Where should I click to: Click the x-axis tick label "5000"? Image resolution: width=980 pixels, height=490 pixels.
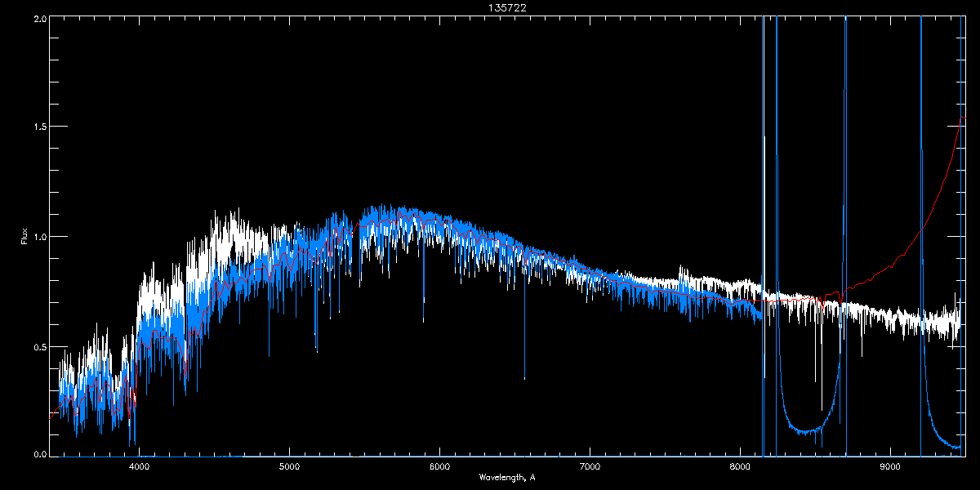click(290, 467)
